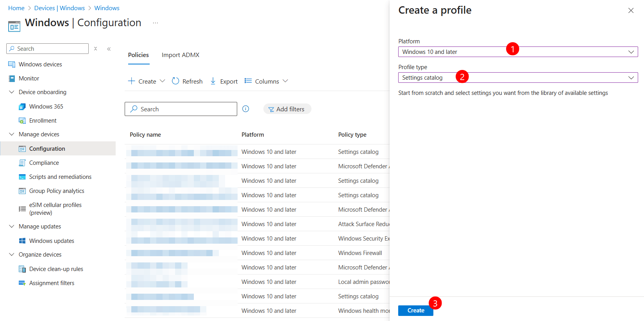This screenshot has width=644, height=321.
Task: Open the Windows updates icon
Action: (22, 241)
